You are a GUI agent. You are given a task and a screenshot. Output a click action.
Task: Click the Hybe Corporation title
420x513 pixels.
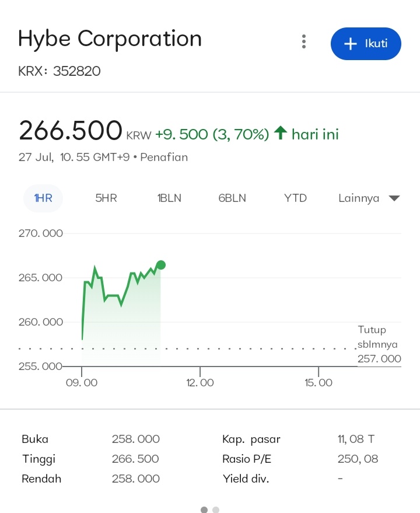tap(110, 39)
